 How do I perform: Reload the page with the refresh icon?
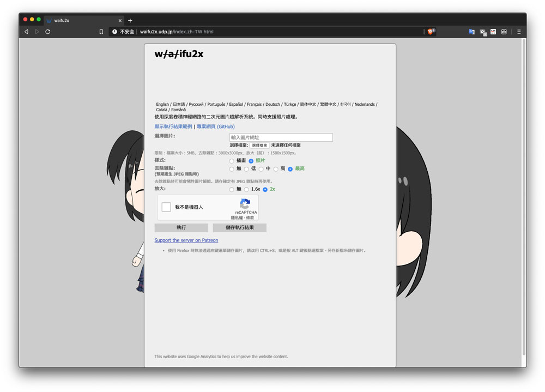(48, 32)
